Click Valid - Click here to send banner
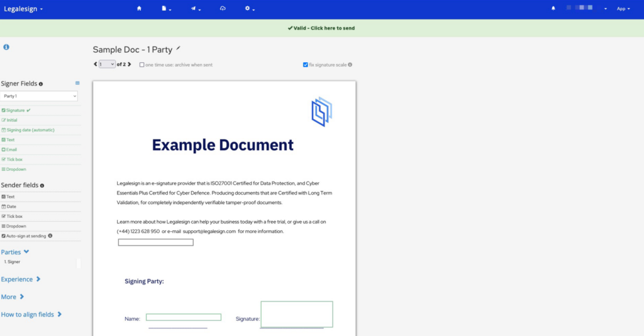The image size is (644, 336). tap(321, 28)
